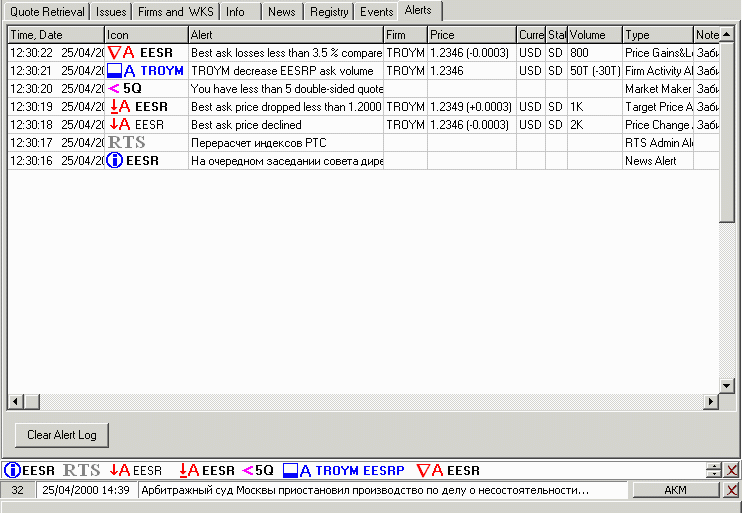Switch to the Registry tab
Viewport: 742px width, 513px height.
tap(329, 12)
